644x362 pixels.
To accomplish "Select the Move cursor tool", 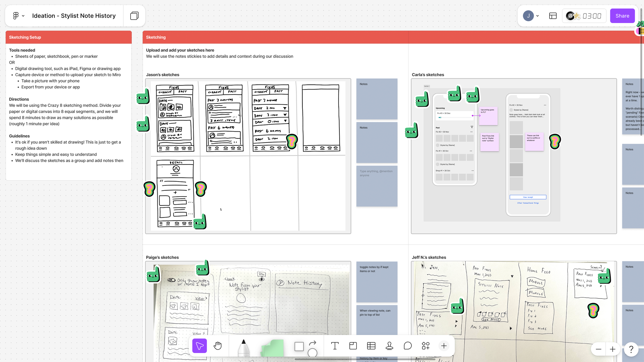I will 199,346.
